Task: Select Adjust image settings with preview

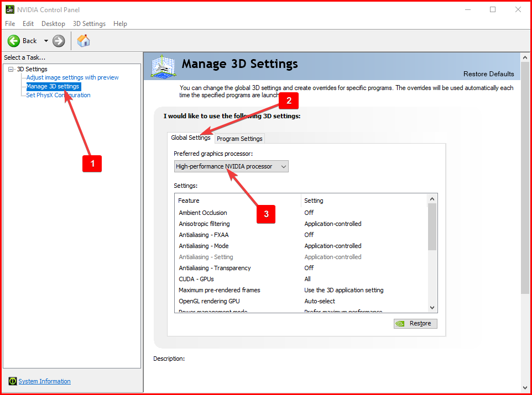Action: coord(72,78)
